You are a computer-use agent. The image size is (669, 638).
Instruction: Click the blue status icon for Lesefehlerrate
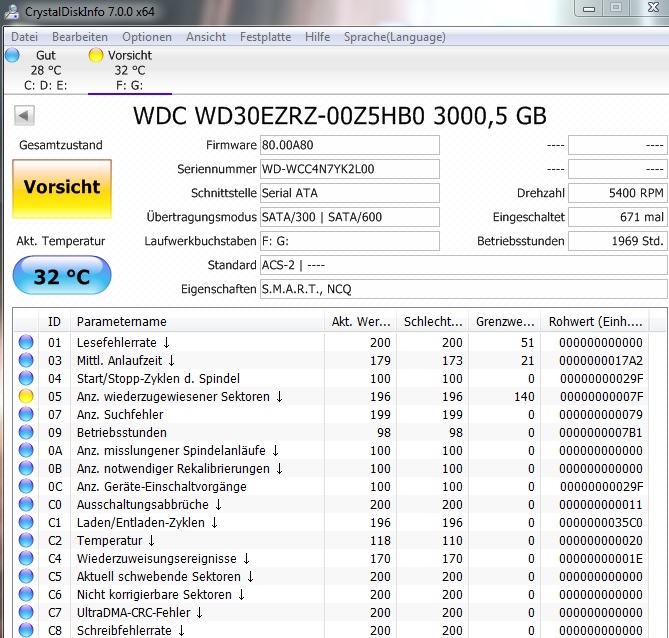(x=26, y=342)
